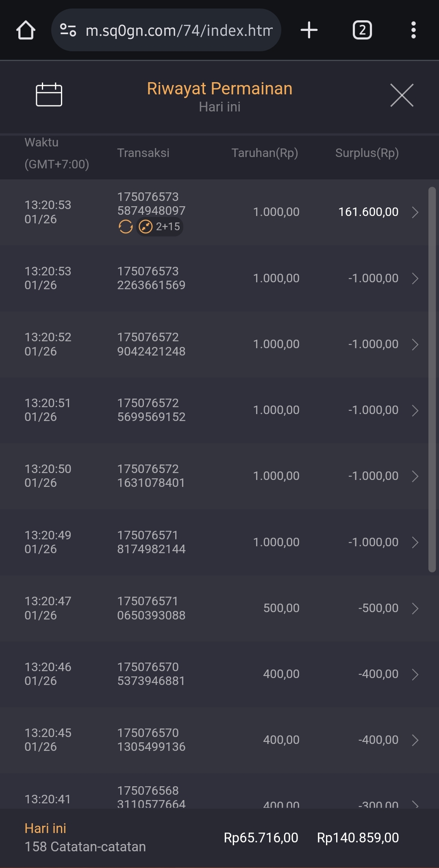Open a new browser tab
439x868 pixels.
click(x=309, y=30)
